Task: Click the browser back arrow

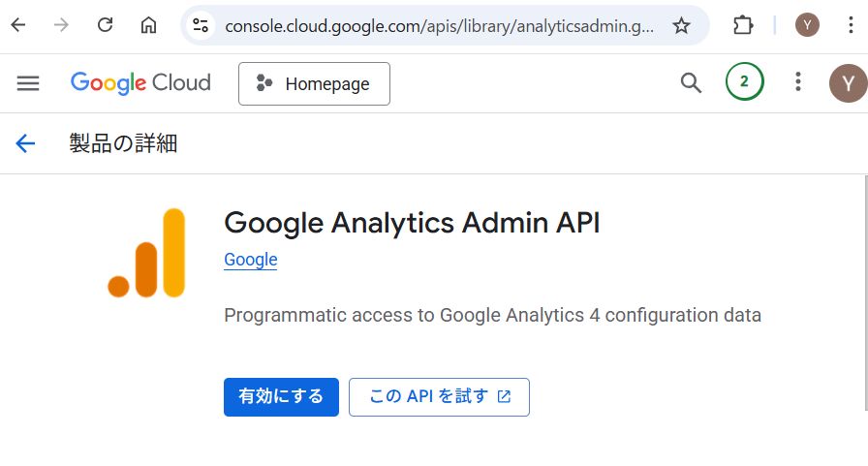Action: coord(18,25)
